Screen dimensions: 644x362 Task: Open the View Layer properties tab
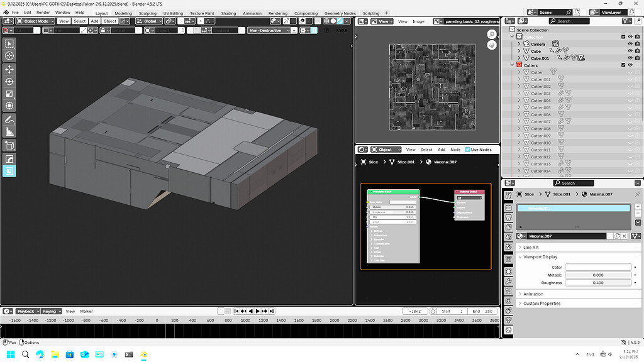[x=508, y=227]
